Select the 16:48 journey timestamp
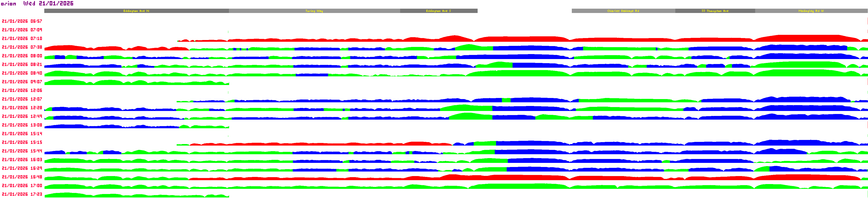The width and height of the screenshot is (868, 199). click(22, 177)
